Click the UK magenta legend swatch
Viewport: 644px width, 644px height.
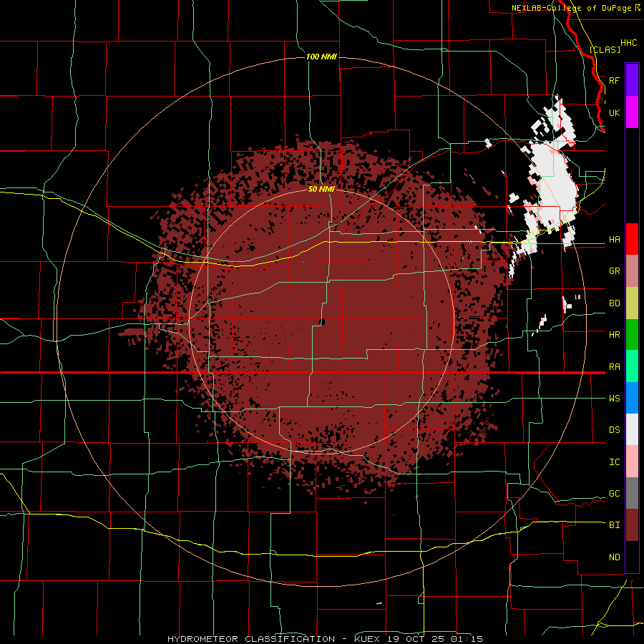[x=632, y=112]
